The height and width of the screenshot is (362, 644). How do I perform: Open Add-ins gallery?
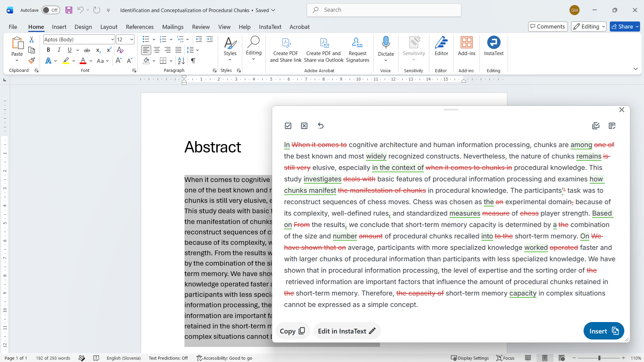click(466, 46)
